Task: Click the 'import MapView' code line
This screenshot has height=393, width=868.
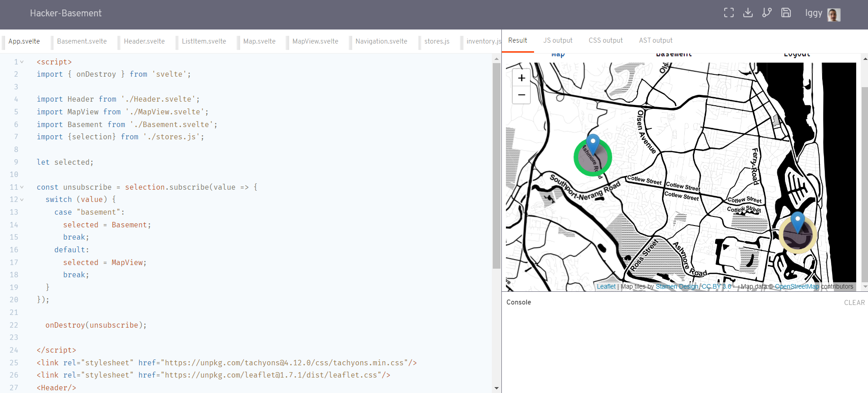Action: [x=123, y=112]
